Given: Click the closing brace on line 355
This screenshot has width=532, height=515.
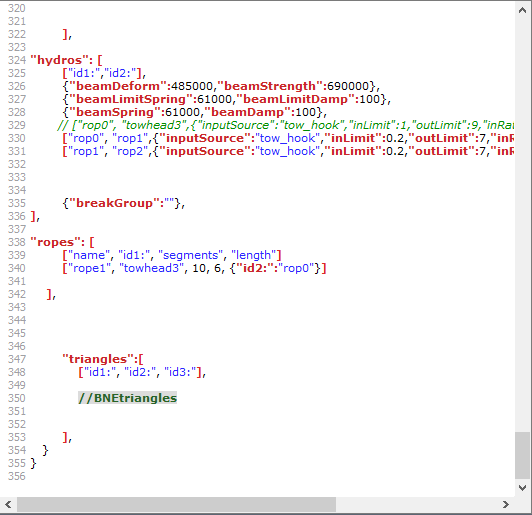Looking at the screenshot, I should [33, 463].
